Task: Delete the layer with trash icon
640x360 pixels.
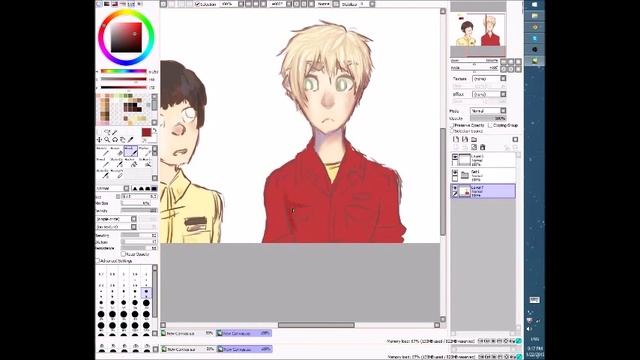Action: pos(482,147)
